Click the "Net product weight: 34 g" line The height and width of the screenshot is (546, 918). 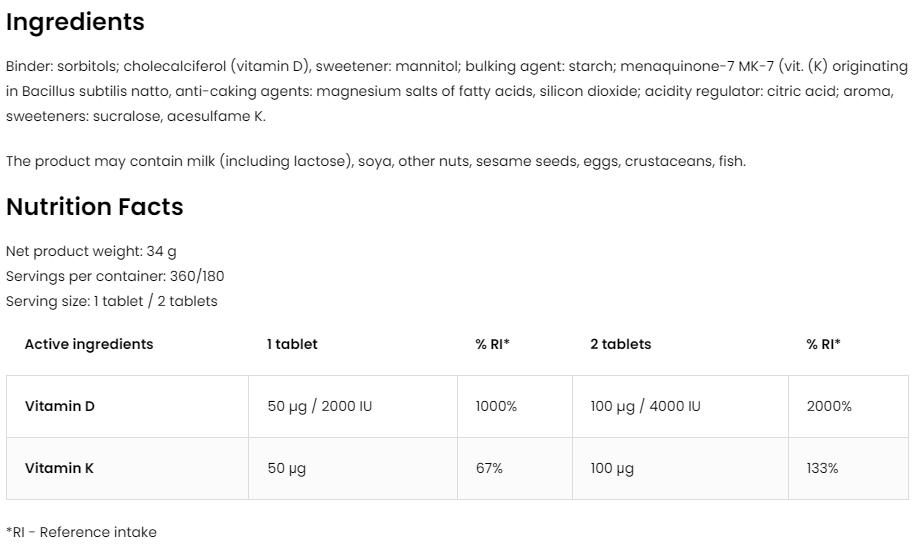click(91, 251)
